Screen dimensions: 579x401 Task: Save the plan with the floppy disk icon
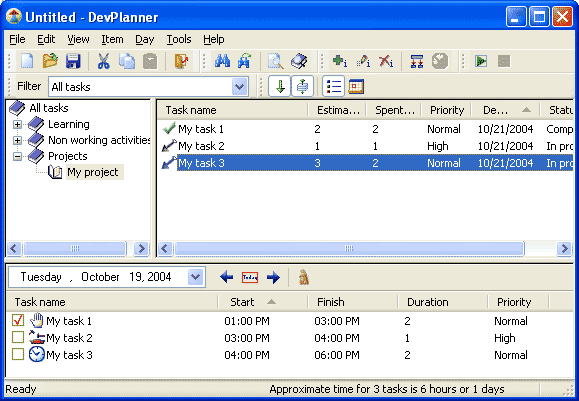(73, 61)
